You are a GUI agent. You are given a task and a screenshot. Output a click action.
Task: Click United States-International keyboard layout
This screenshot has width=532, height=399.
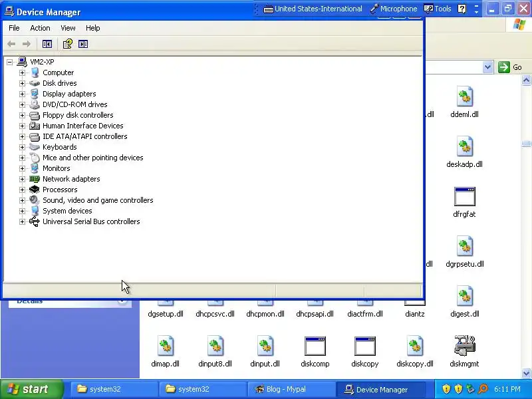(x=313, y=9)
